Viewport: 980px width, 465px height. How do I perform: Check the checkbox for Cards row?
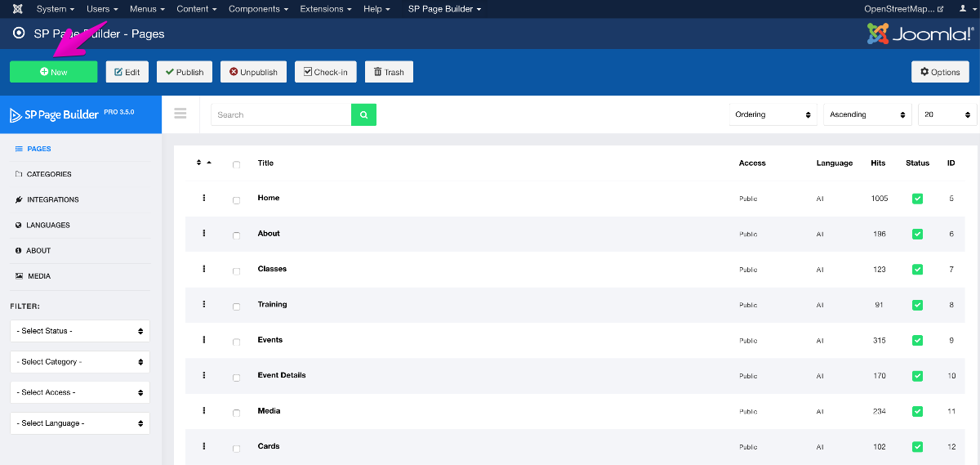click(236, 449)
